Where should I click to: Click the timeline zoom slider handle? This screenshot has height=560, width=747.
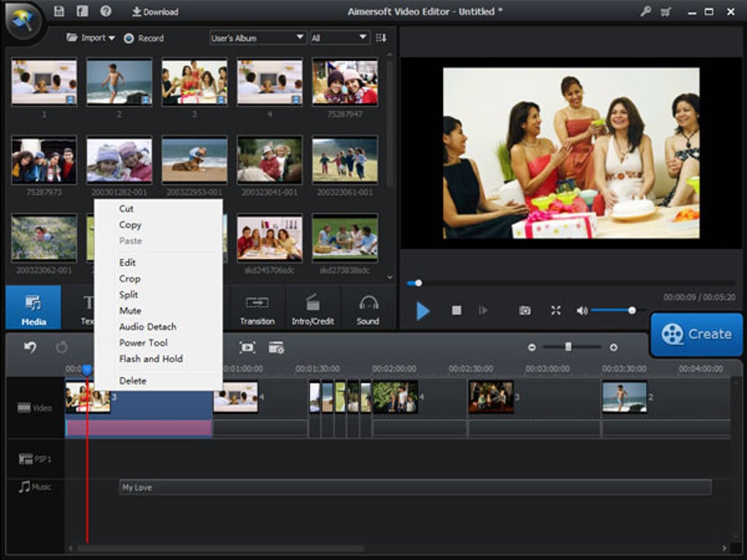point(568,347)
